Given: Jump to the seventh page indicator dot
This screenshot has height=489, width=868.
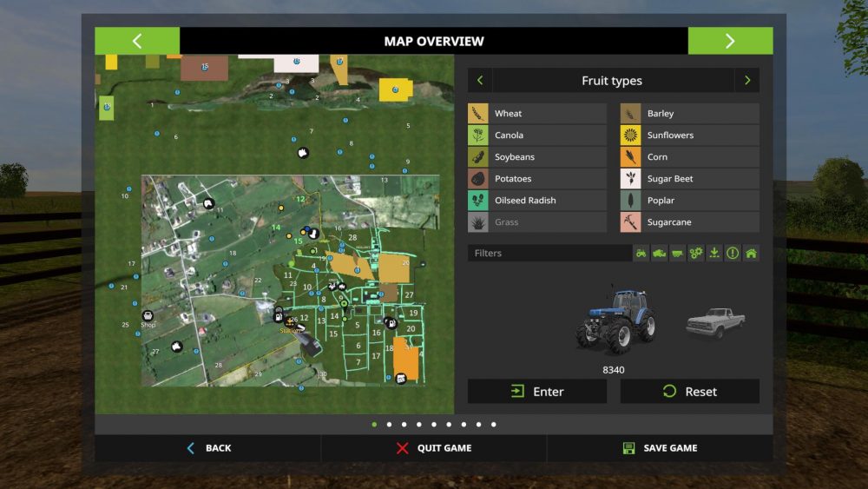Looking at the screenshot, I should (464, 425).
